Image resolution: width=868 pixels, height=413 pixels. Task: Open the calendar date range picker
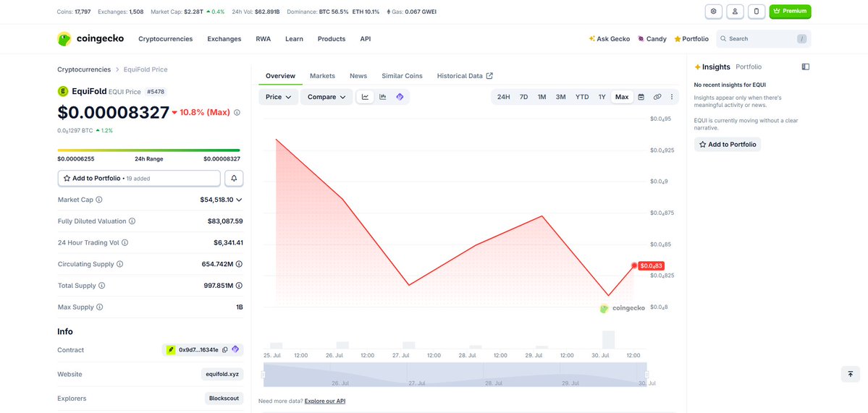[x=641, y=97]
